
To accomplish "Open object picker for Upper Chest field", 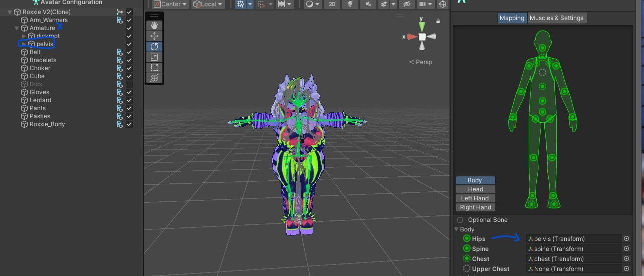I will click(626, 269).
